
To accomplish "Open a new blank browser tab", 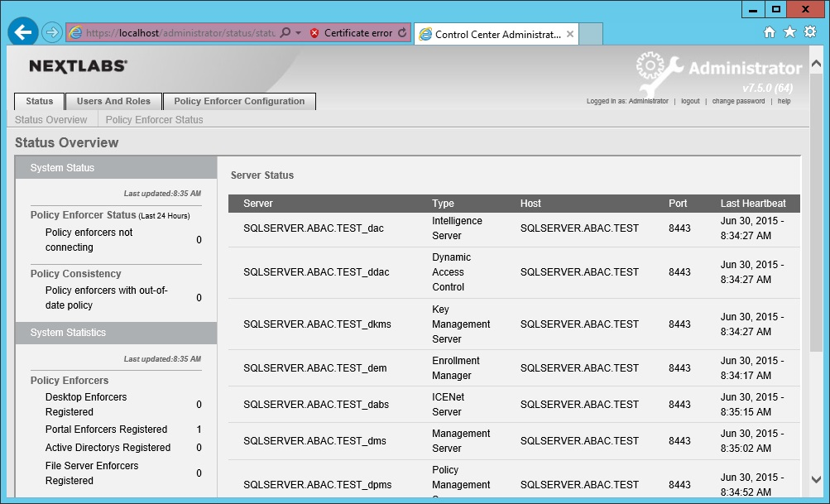I will coord(591,34).
